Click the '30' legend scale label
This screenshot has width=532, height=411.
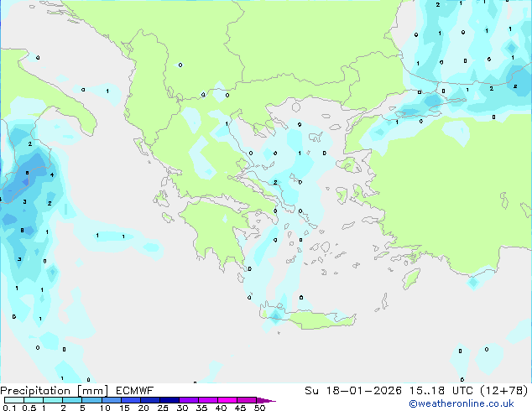point(182,408)
